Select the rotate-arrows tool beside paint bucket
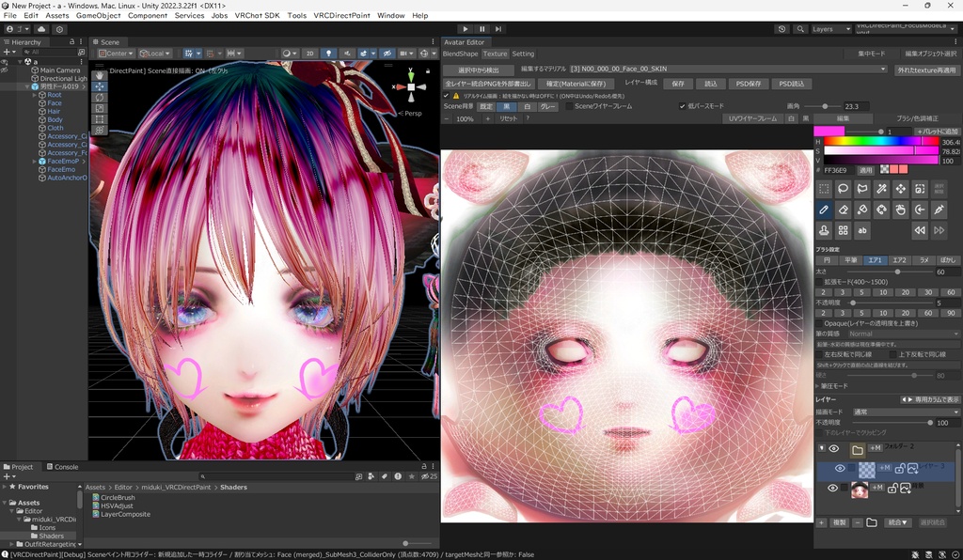Screen dimensions: 963x560 click(x=881, y=210)
